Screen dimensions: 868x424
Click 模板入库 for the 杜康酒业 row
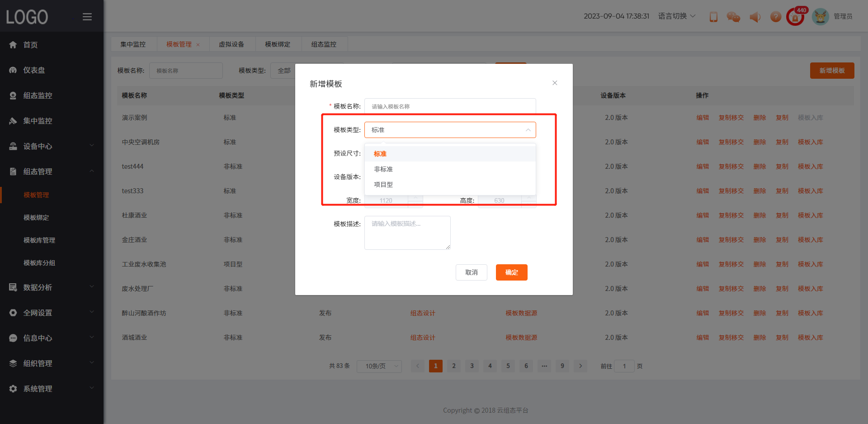click(811, 215)
